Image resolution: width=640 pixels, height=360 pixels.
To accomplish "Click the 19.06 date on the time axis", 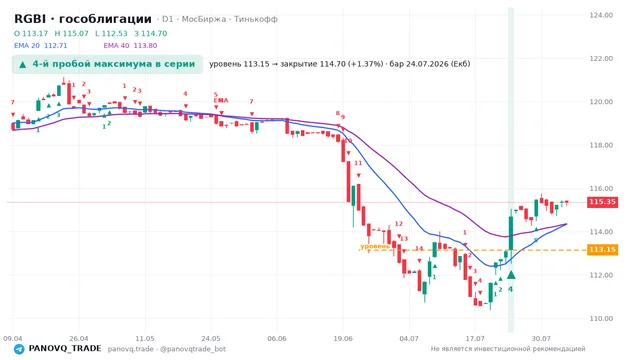I will 343,338.
